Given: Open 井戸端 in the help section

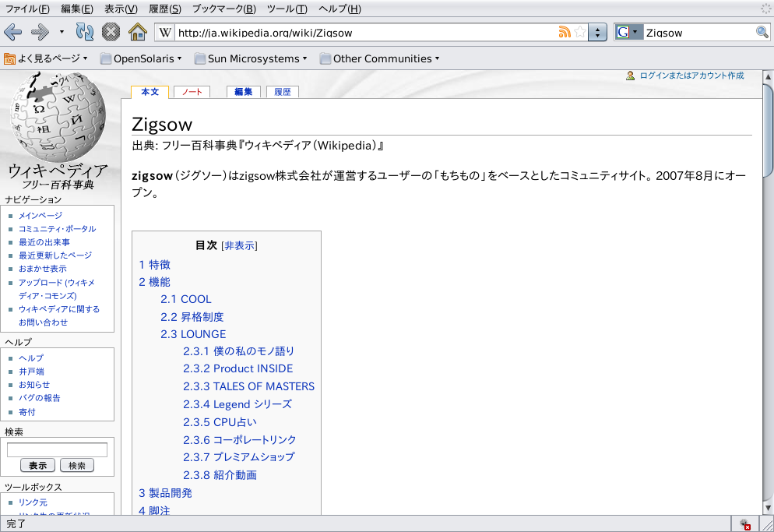Looking at the screenshot, I should point(31,372).
